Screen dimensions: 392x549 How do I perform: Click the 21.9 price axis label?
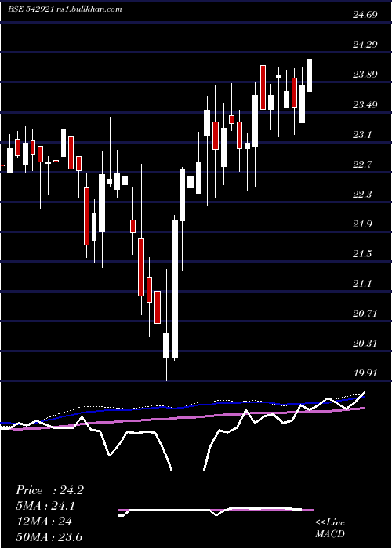(362, 224)
